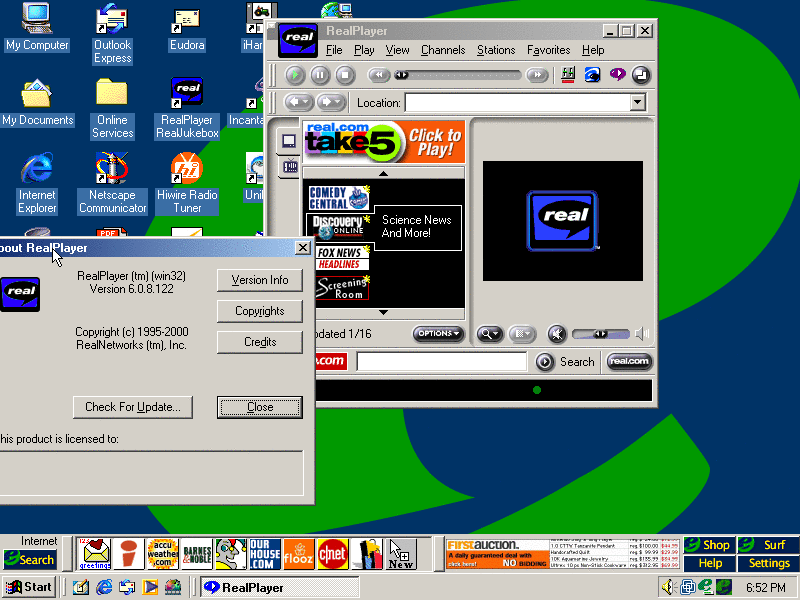Open the Channels menu
The image size is (800, 600).
click(442, 50)
